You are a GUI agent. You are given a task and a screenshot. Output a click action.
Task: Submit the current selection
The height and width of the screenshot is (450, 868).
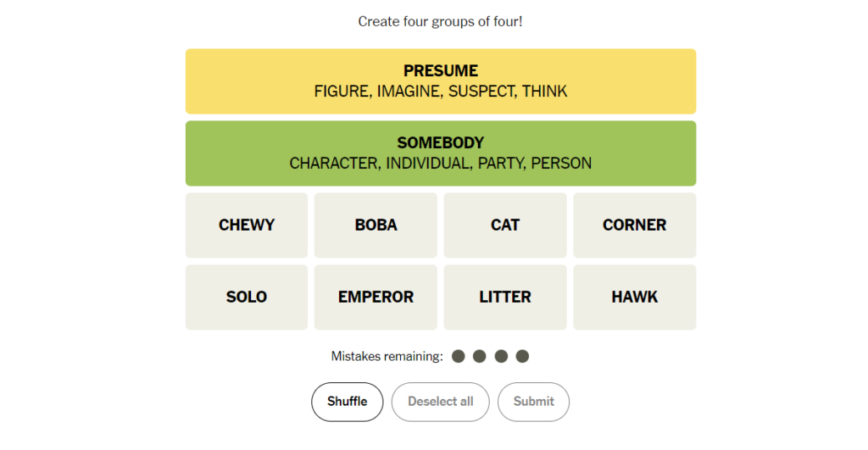coord(533,402)
